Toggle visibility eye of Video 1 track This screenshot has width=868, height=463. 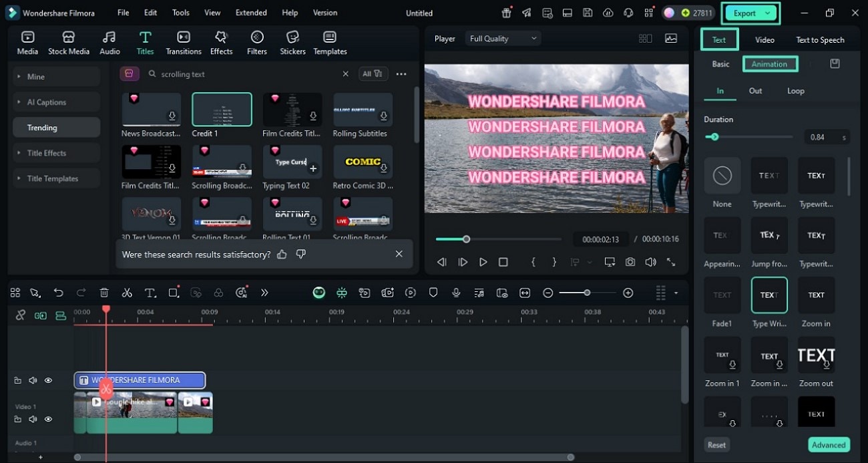(x=48, y=419)
